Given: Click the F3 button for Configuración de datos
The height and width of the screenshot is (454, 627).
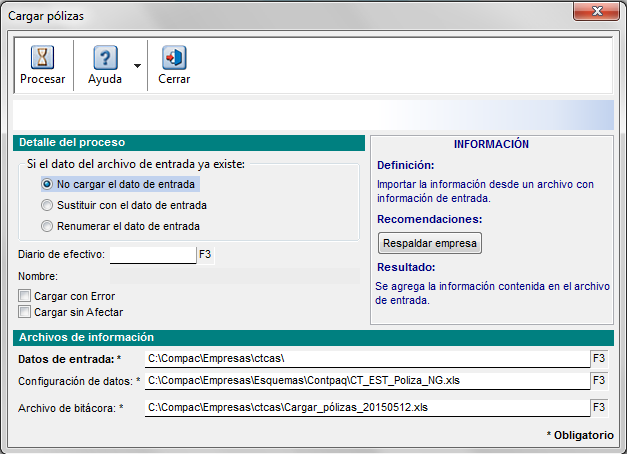Looking at the screenshot, I should [x=599, y=380].
